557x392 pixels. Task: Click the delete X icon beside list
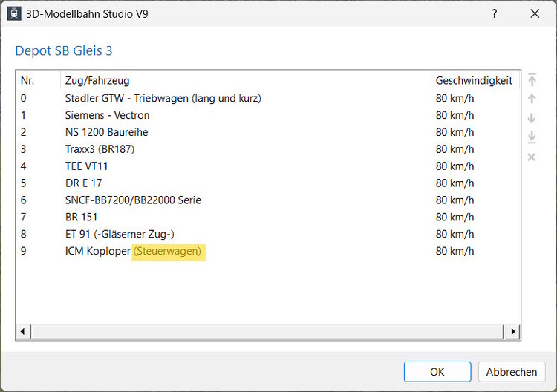click(532, 157)
